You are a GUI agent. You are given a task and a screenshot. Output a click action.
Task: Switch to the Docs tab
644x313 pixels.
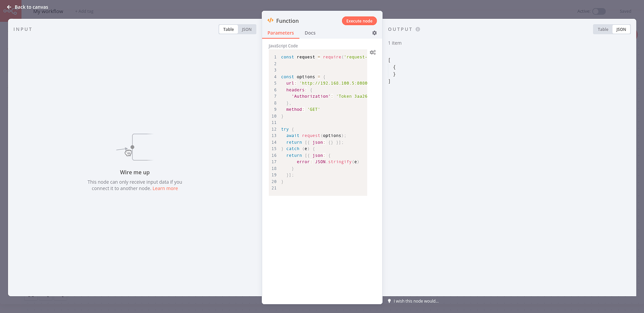pyautogui.click(x=310, y=33)
